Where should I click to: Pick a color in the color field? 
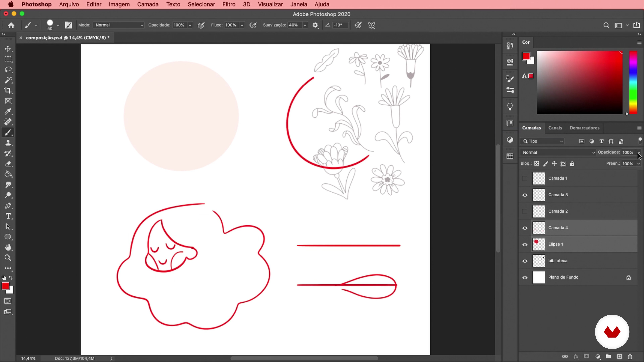[579, 82]
